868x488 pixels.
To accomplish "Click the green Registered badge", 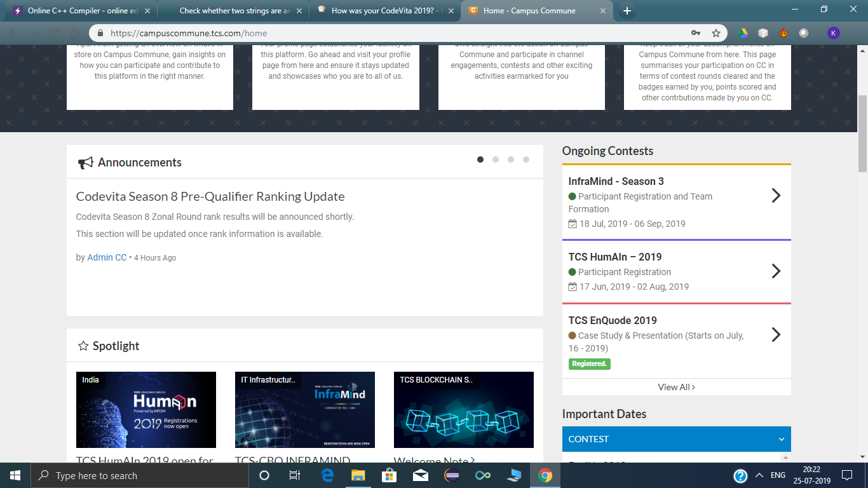I will point(590,364).
